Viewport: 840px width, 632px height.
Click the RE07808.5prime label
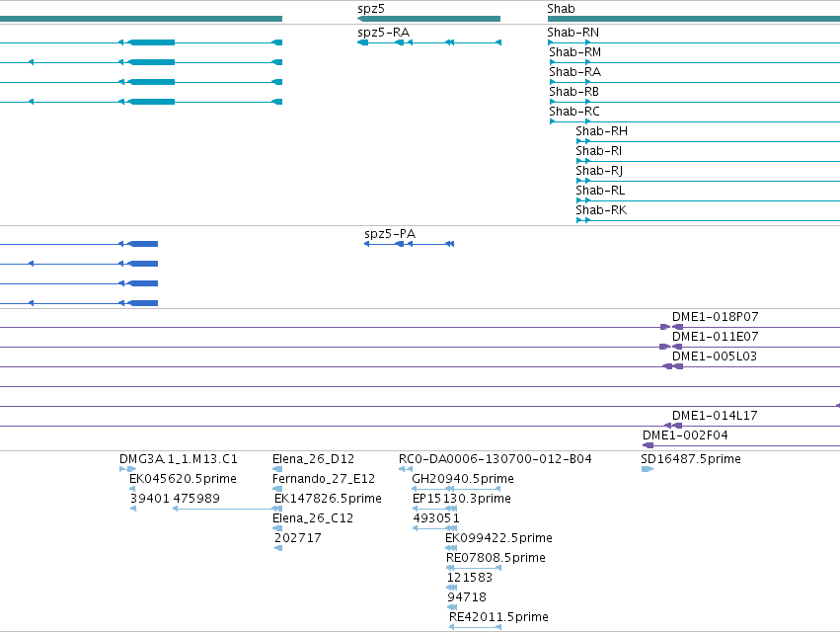point(496,558)
